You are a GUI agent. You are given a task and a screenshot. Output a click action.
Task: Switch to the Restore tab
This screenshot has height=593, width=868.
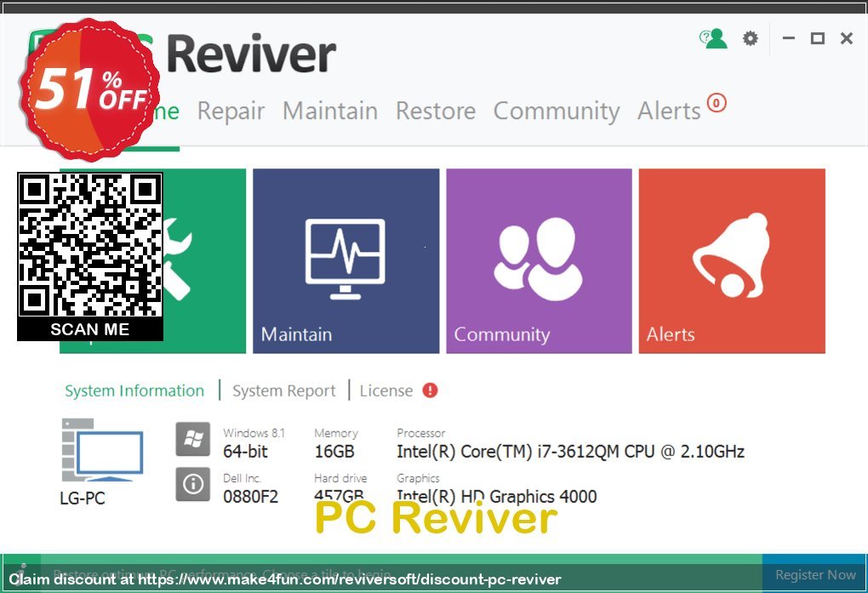pos(436,111)
